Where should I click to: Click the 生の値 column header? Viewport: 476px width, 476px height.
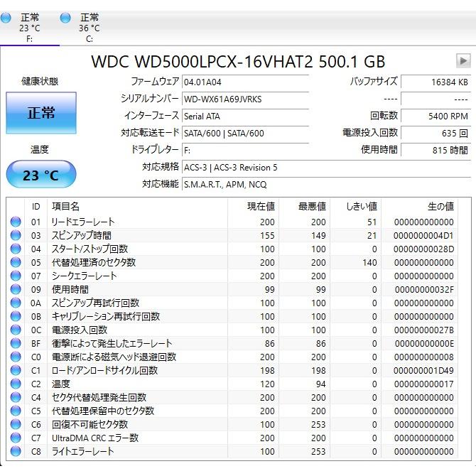[420, 207]
